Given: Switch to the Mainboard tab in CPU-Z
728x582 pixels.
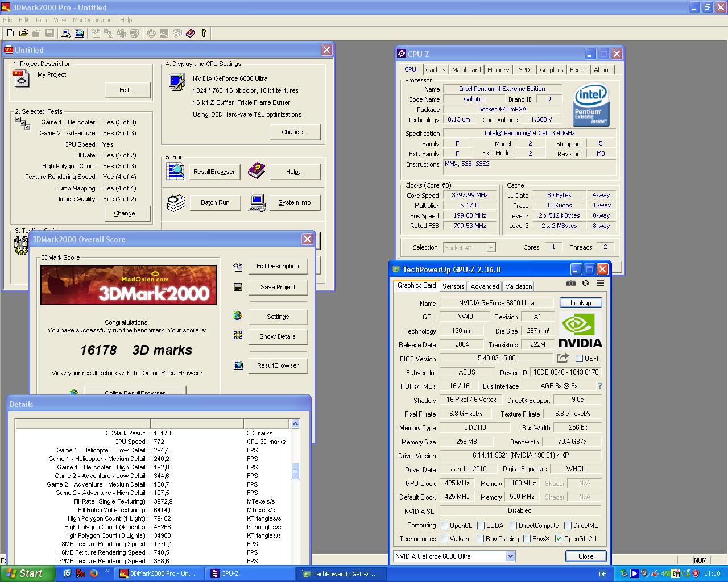Looking at the screenshot, I should (466, 70).
